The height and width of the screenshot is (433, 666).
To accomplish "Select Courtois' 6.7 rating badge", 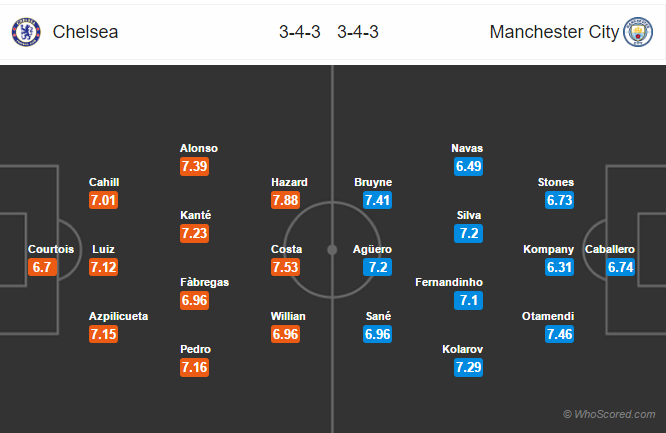I will 42,267.
